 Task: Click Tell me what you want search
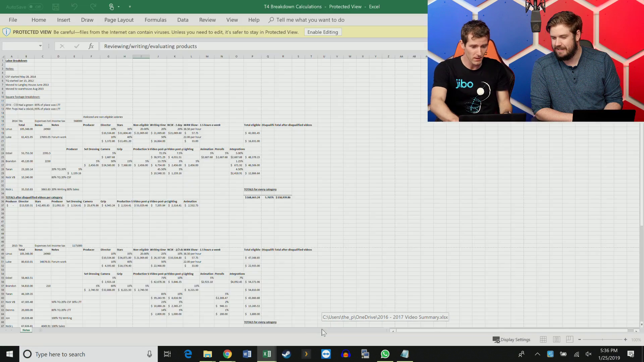pyautogui.click(x=310, y=20)
